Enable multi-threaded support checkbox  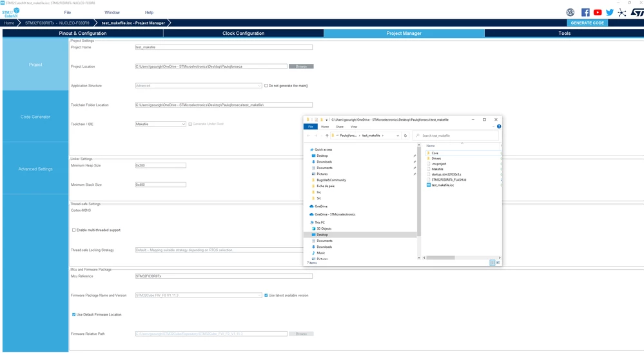coord(74,230)
